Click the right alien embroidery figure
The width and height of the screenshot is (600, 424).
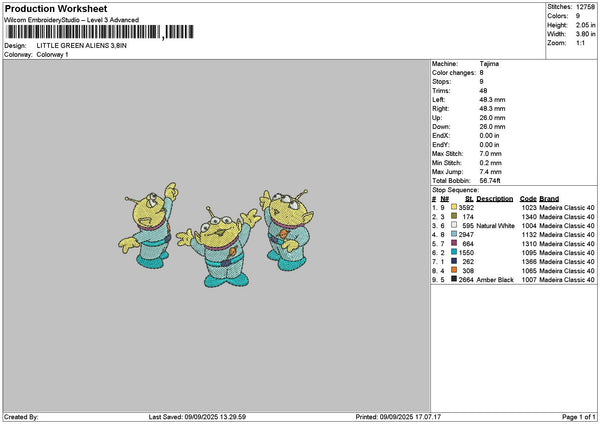point(287,230)
